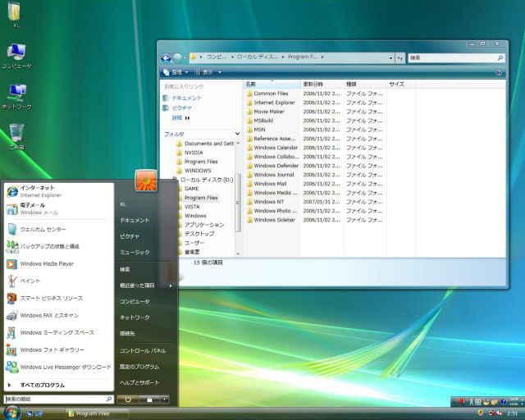Select the VISTA folder in the tree
This screenshot has width=525, height=420.
coord(192,207)
